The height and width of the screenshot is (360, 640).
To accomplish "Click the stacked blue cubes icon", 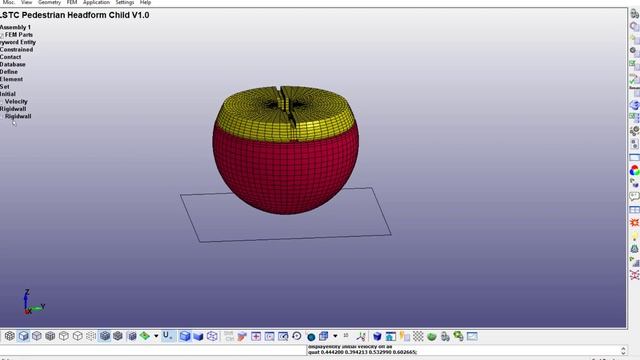I will tap(323, 336).
